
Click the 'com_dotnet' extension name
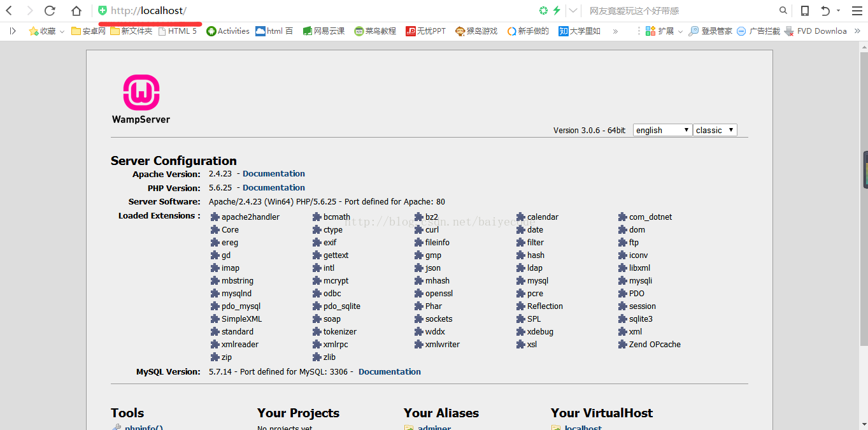pos(651,217)
